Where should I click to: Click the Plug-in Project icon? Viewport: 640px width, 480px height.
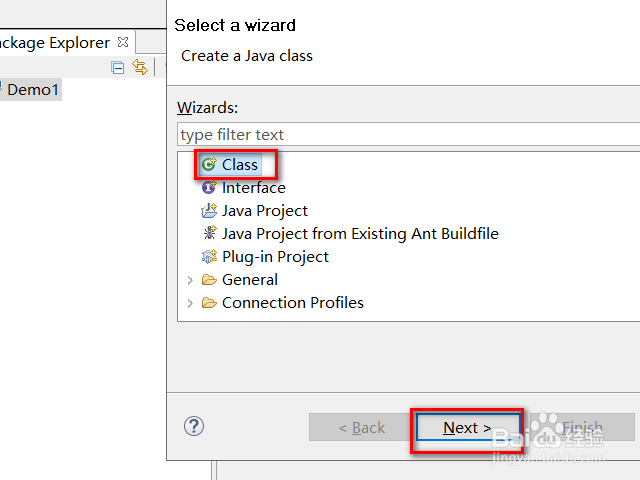(209, 257)
